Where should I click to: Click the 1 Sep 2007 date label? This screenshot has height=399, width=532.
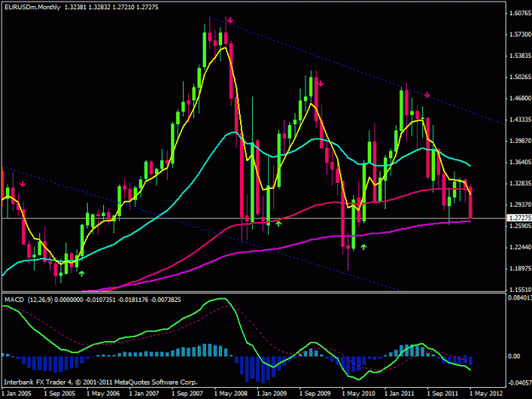187,394
